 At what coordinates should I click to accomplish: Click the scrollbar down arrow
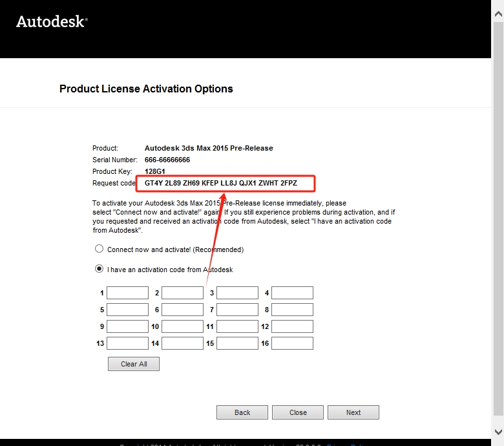pyautogui.click(x=498, y=431)
